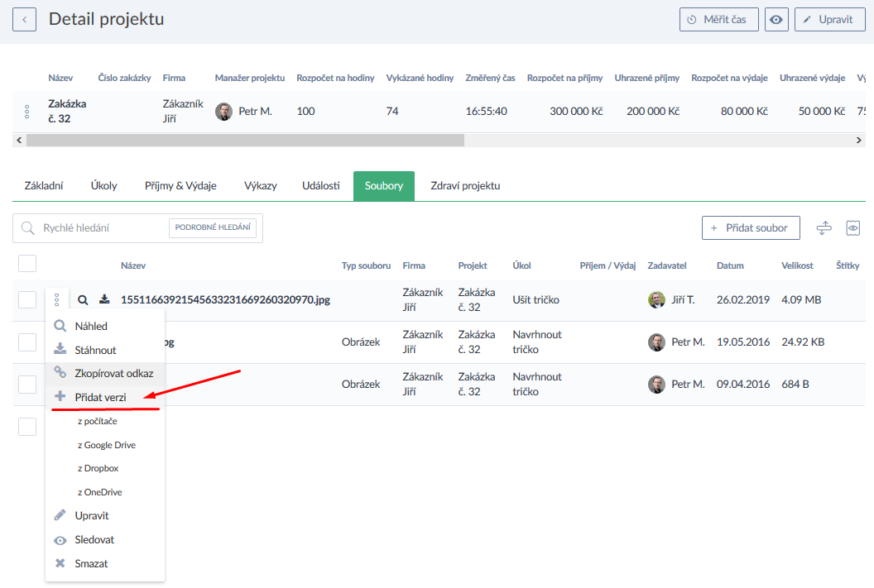Click the Přidat soubor button

(x=751, y=228)
